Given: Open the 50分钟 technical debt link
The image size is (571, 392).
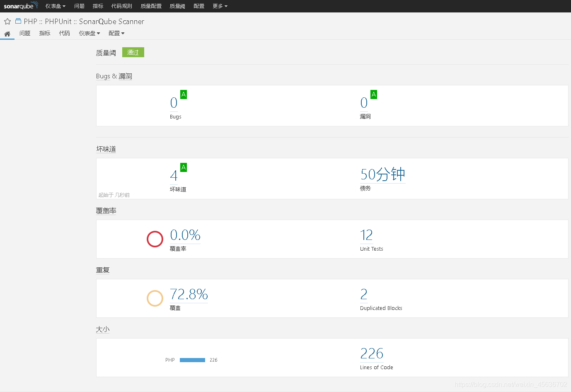Looking at the screenshot, I should pos(382,174).
